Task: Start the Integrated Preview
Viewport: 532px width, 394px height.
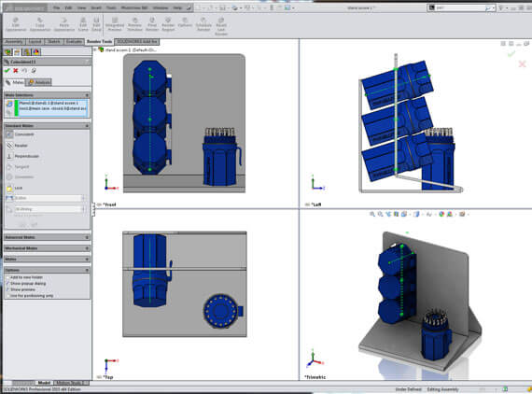Action: pos(115,25)
